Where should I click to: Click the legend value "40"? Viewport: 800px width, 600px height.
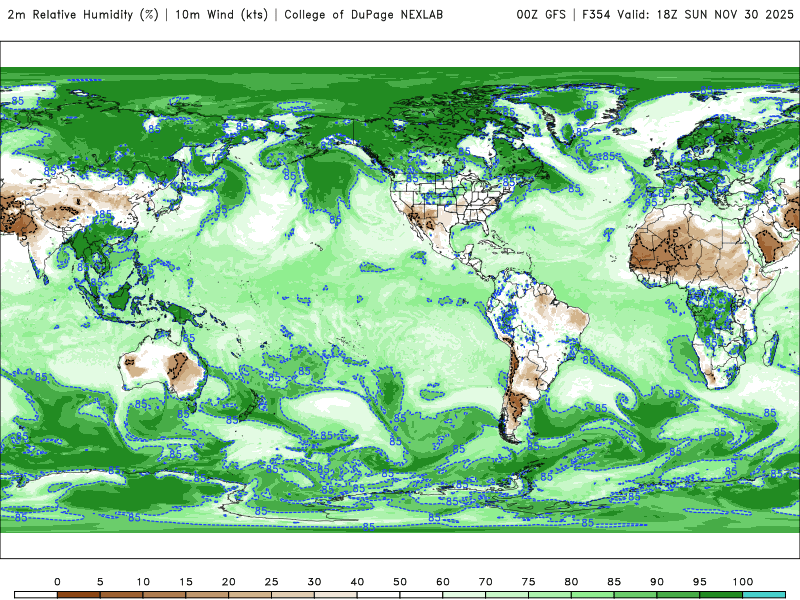[x=357, y=582]
